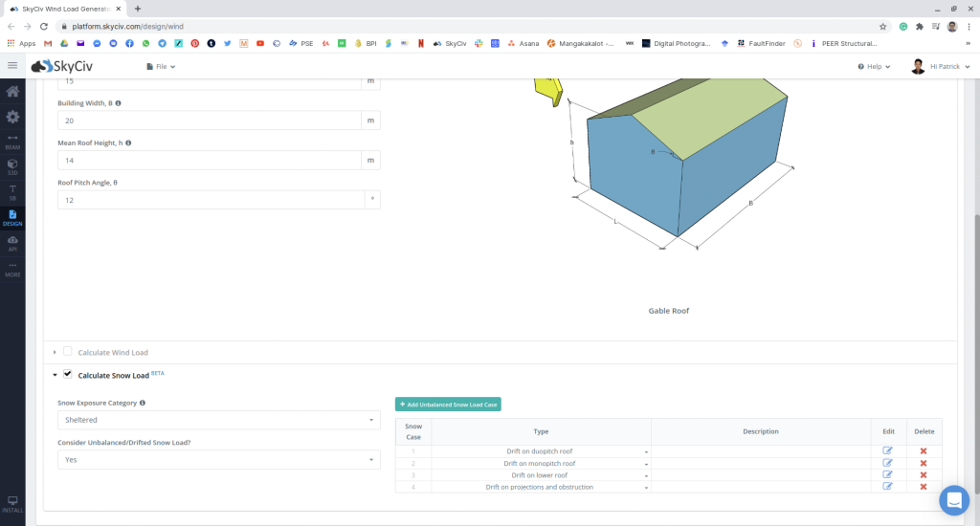The height and width of the screenshot is (526, 980).
Task: Open the Help menu
Action: (874, 67)
